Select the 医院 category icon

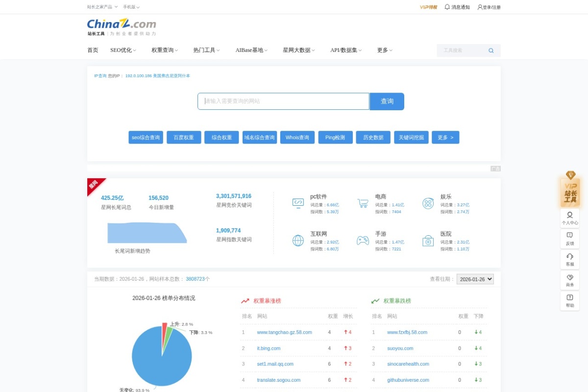point(428,240)
